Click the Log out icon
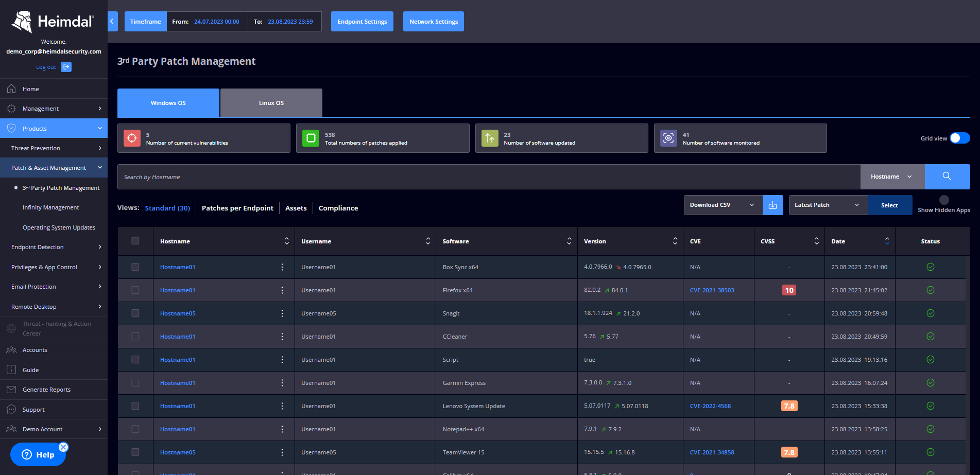This screenshot has height=475, width=980. (66, 67)
